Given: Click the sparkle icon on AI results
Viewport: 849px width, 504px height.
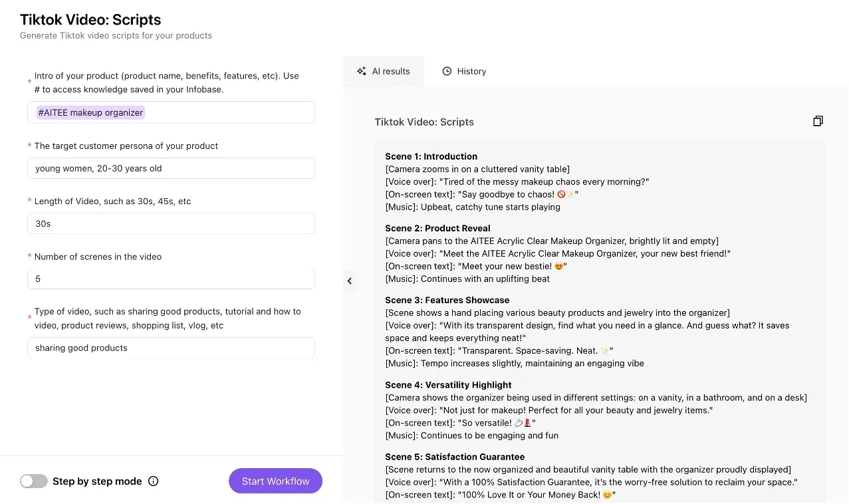Looking at the screenshot, I should pos(361,71).
